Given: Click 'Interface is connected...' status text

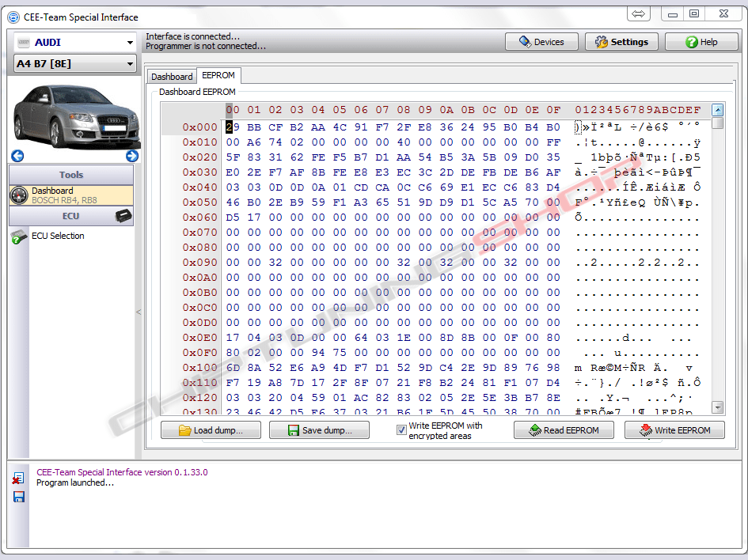Looking at the screenshot, I should (x=192, y=36).
